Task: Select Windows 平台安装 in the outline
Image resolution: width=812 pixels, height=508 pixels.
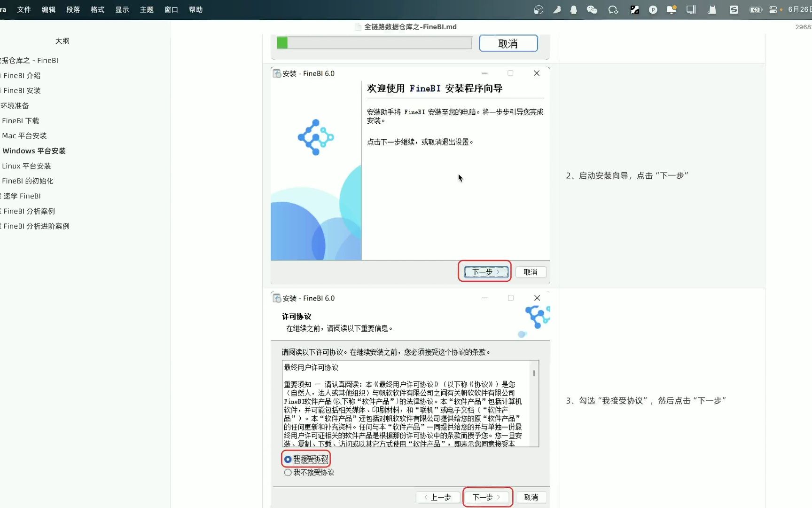Action: tap(34, 151)
